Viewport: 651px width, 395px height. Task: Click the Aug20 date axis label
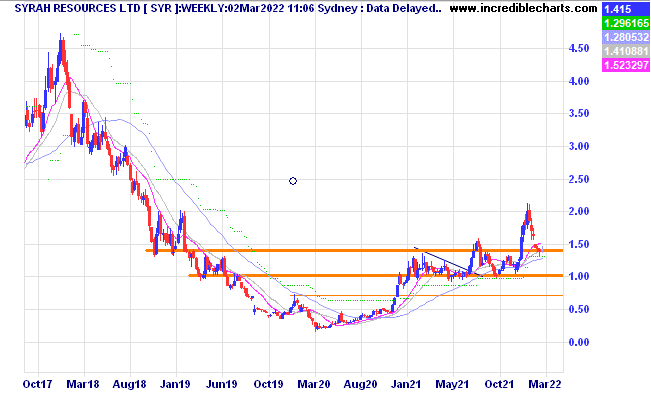coord(360,384)
